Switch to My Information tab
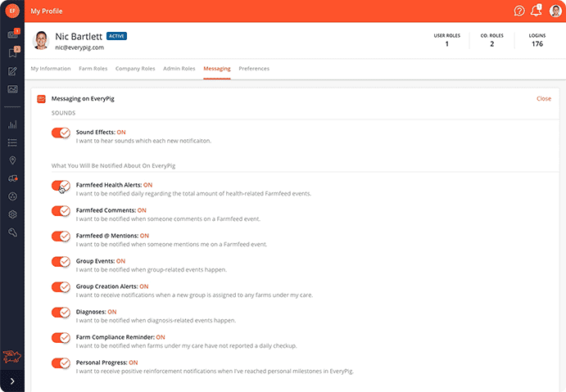The image size is (566, 392). click(51, 69)
